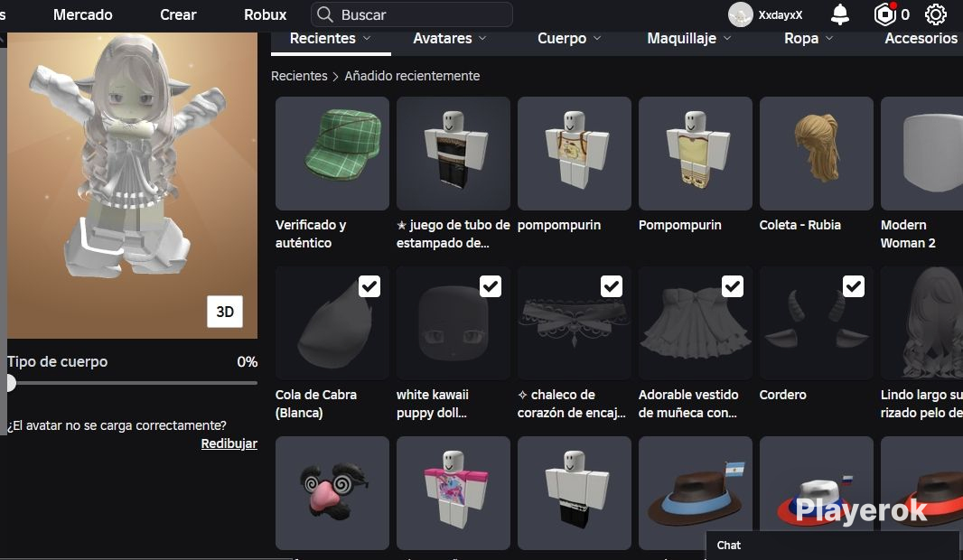Open the Chat panel
The width and height of the screenshot is (963, 560).
coord(834,546)
